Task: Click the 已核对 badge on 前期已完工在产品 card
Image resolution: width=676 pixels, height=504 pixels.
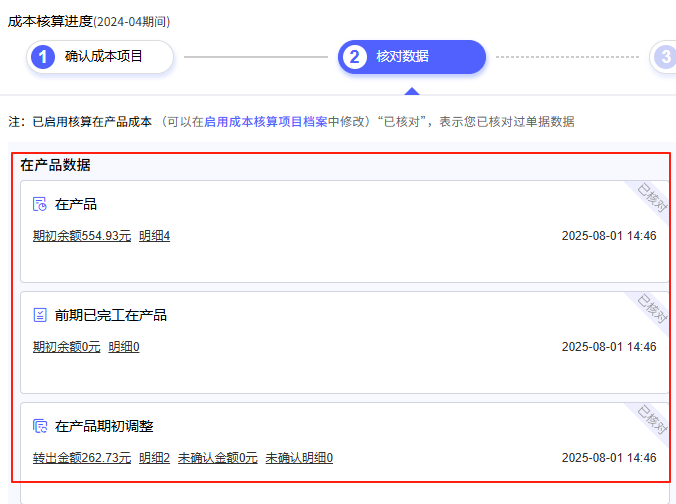Action: pos(652,308)
